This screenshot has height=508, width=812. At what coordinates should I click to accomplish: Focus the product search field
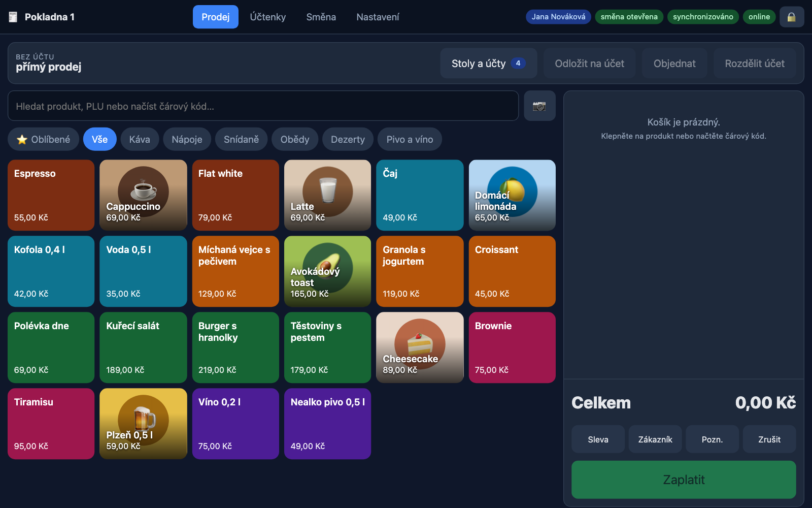tap(263, 106)
